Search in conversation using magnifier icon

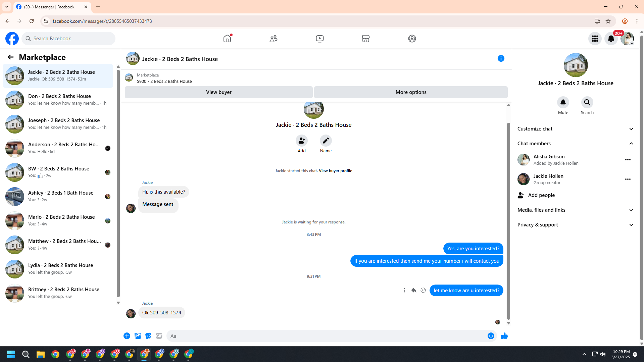tap(587, 102)
